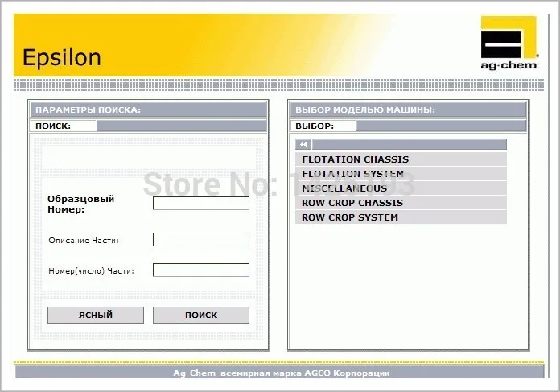
Task: Click the ЯСНЫЙ clear button
Action: 96,315
